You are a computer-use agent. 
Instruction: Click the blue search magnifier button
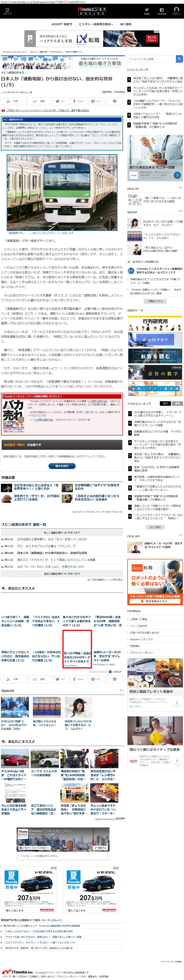(x=179, y=59)
